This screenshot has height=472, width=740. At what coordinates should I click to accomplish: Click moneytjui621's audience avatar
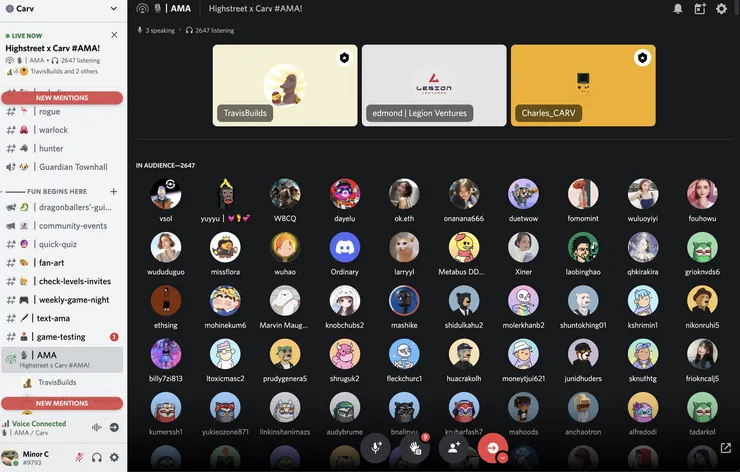tap(523, 354)
